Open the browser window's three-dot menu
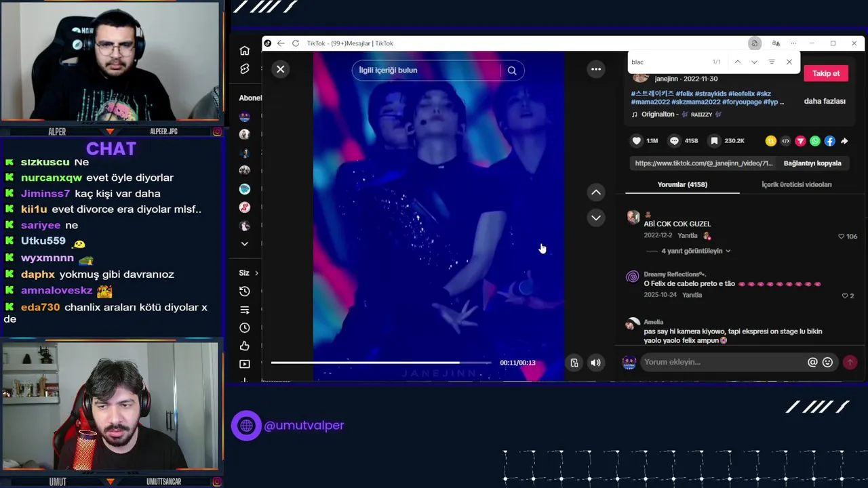 coord(793,43)
